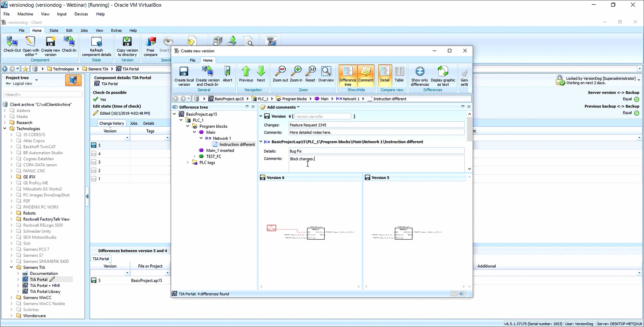Click the eye icon in dialog status bar
Viewport: 644px width, 327px height.
pyautogui.click(x=462, y=294)
